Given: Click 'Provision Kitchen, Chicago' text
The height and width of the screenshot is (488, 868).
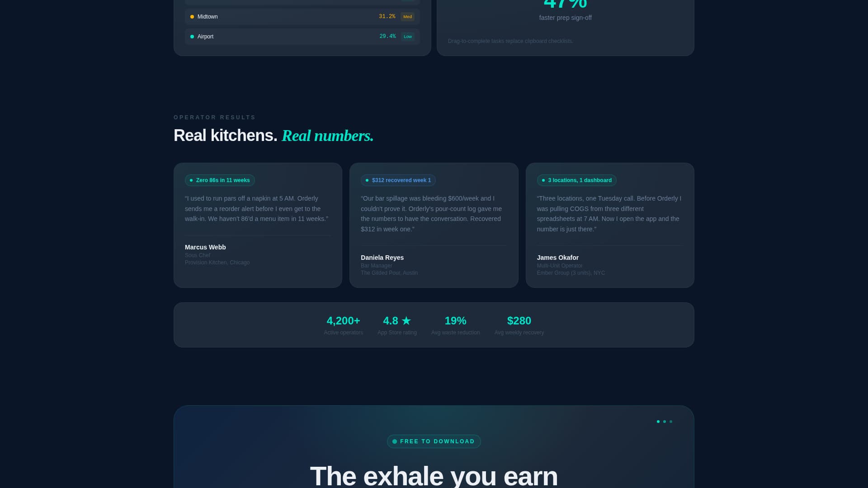Looking at the screenshot, I should [217, 263].
